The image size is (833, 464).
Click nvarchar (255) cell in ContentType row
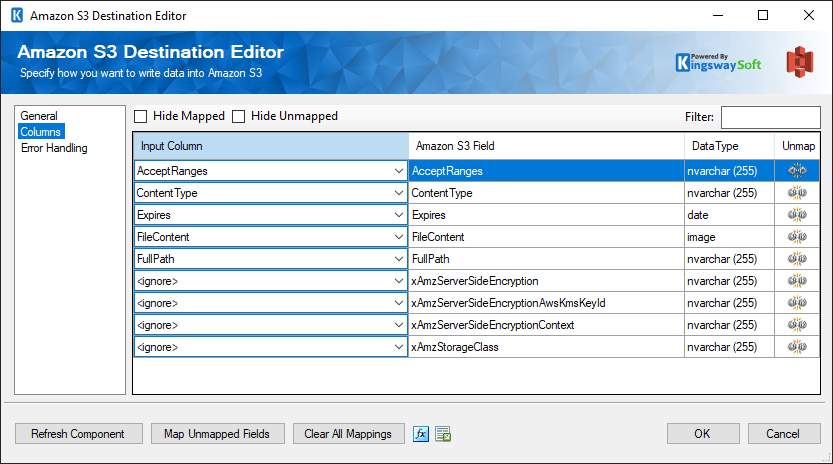click(x=729, y=193)
